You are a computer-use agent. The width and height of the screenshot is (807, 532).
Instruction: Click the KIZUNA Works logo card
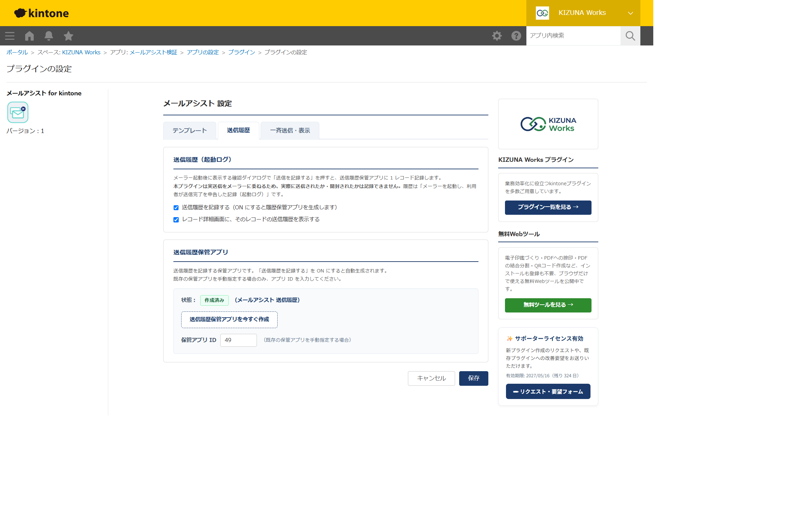(548, 124)
